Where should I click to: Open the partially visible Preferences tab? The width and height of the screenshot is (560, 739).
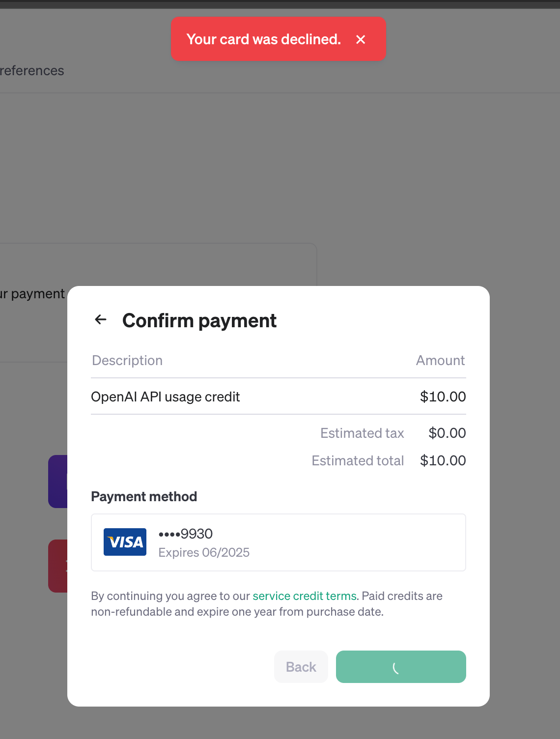(32, 71)
